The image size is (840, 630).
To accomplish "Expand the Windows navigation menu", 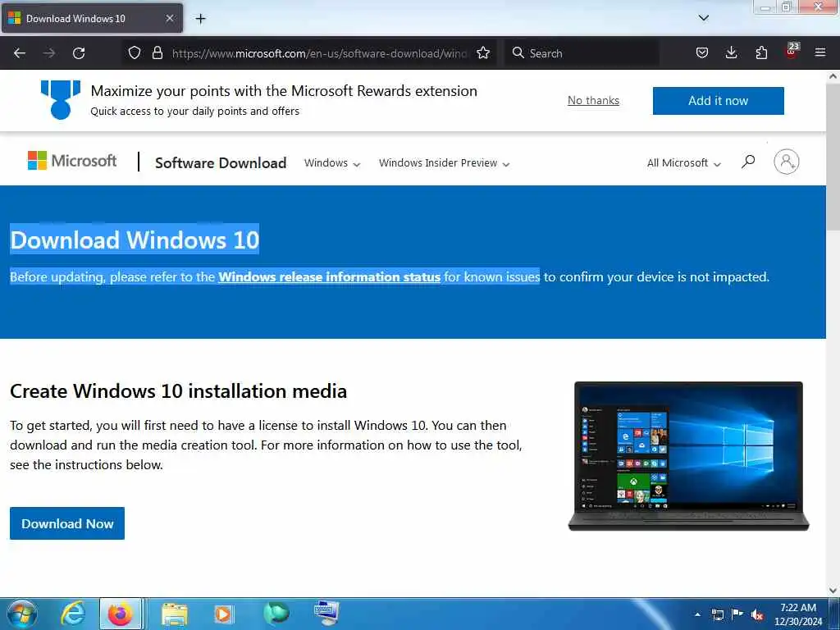I will point(332,163).
